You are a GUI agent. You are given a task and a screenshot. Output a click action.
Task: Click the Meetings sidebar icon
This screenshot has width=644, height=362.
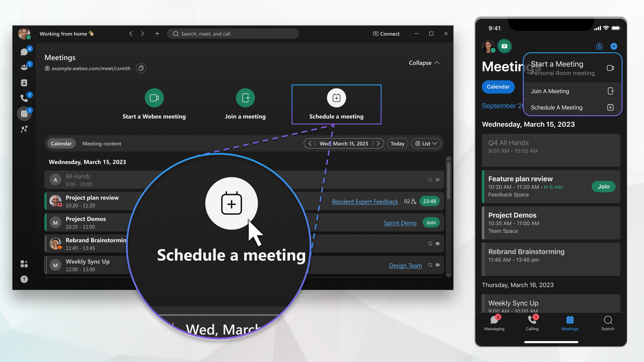(24, 113)
